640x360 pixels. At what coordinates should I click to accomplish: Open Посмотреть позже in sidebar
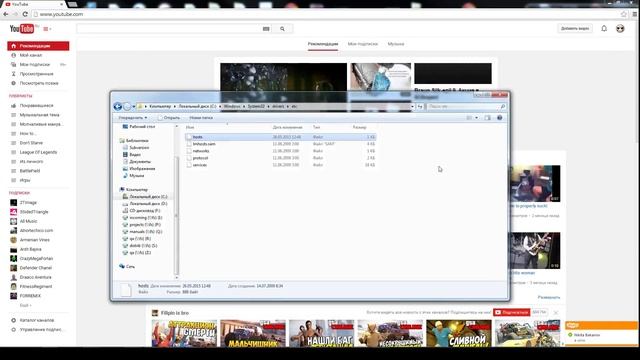(x=38, y=83)
